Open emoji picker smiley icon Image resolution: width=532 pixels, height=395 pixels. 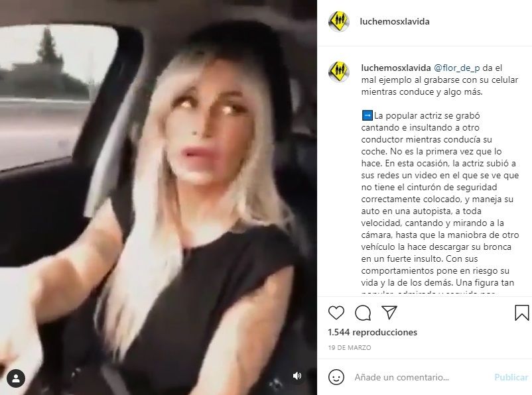coord(336,377)
